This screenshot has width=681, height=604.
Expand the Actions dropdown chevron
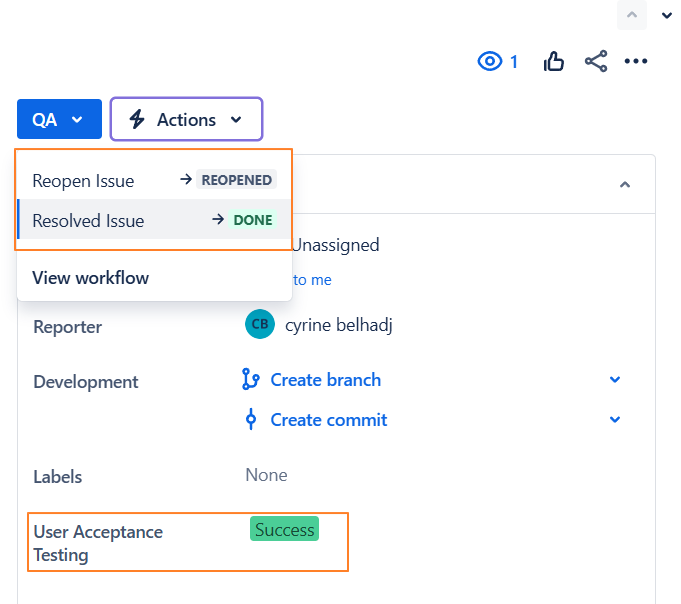click(236, 120)
